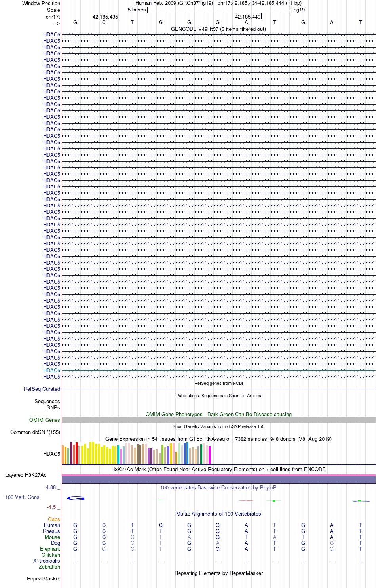Click the Scale label
376x588 pixels.
coord(54,10)
